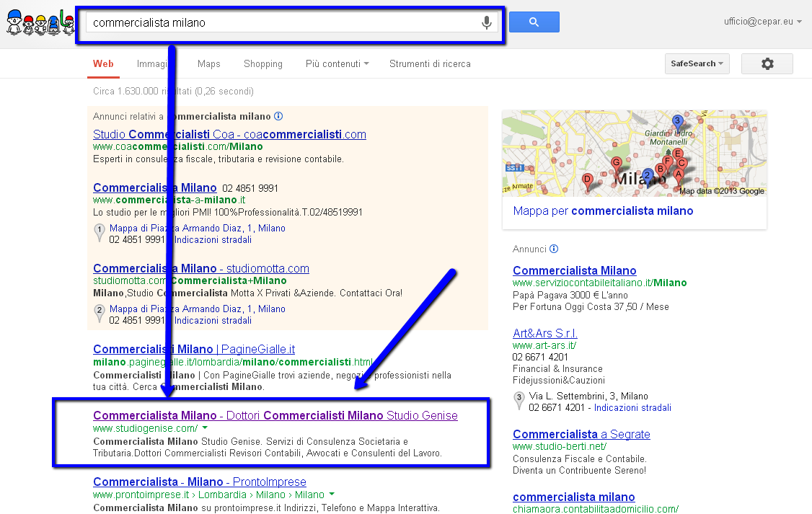Open the bottom right 'commercialista milano' ad link
The image size is (812, 514).
(x=574, y=497)
